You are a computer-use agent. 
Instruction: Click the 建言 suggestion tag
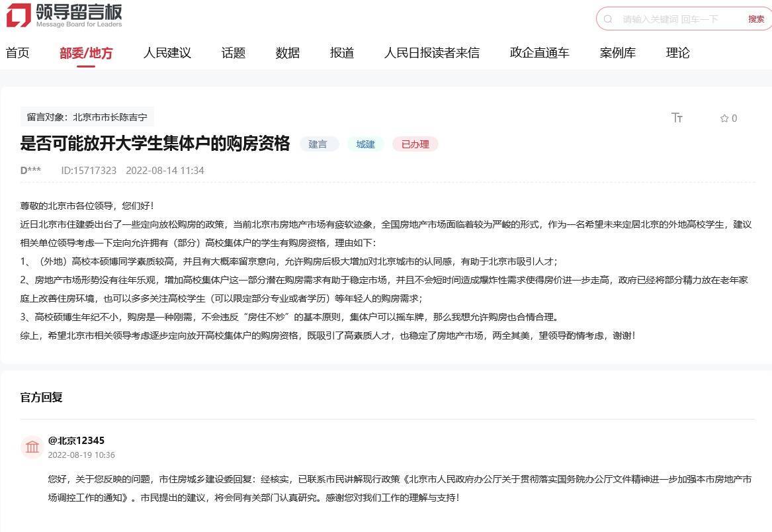pos(318,144)
